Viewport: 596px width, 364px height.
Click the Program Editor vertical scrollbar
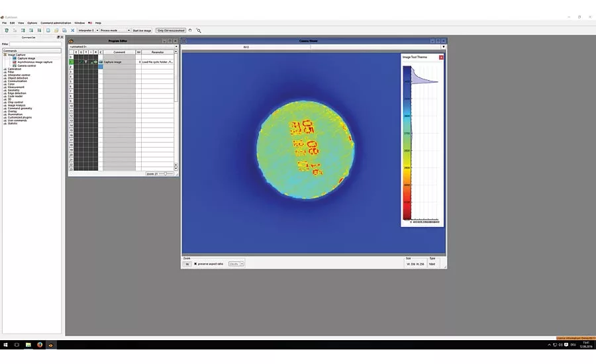(176, 109)
